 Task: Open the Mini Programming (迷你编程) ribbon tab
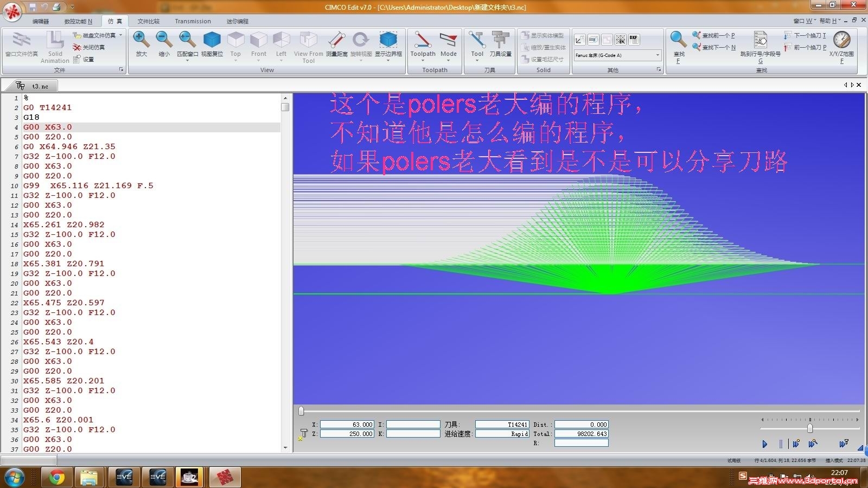[x=237, y=22]
